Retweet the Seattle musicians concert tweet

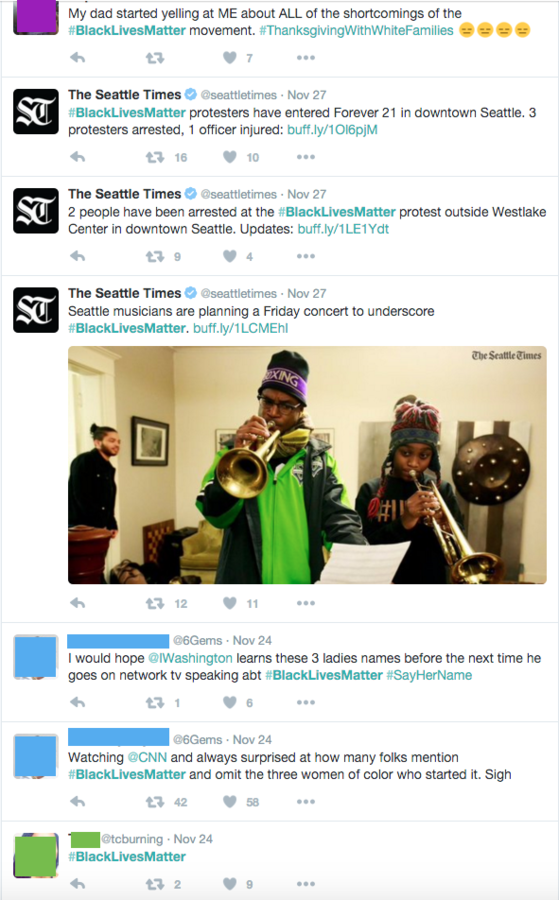(155, 603)
